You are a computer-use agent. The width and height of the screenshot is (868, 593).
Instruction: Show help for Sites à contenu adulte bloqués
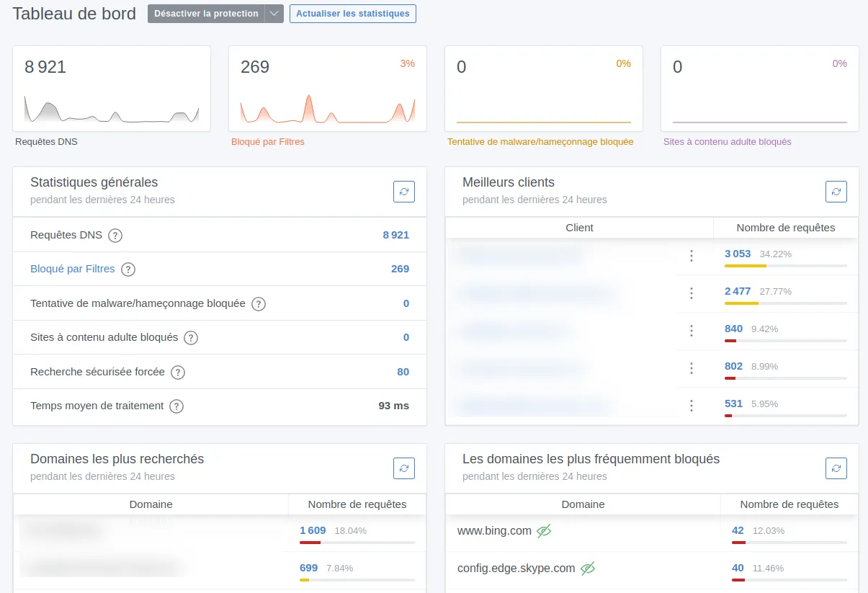pyautogui.click(x=191, y=338)
